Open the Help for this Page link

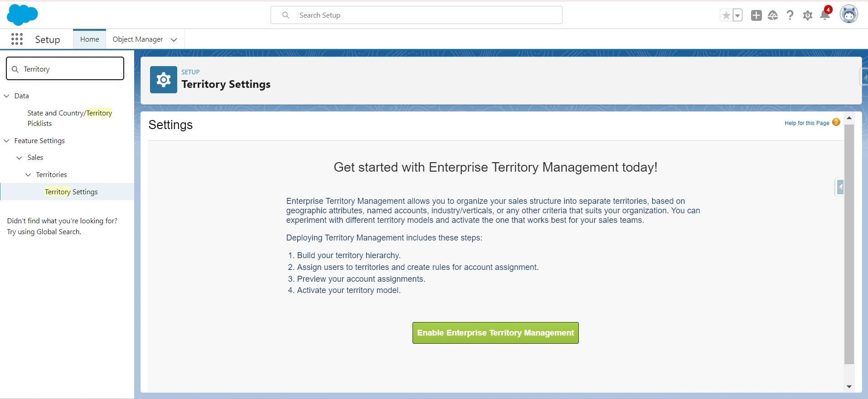pyautogui.click(x=807, y=123)
